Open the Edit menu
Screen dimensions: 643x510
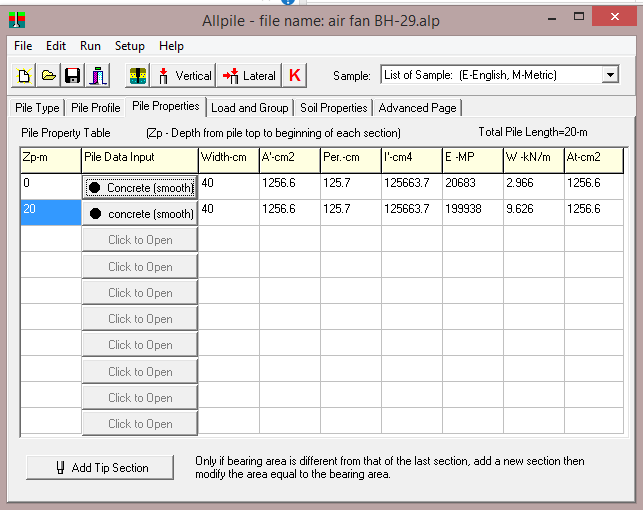tap(56, 46)
